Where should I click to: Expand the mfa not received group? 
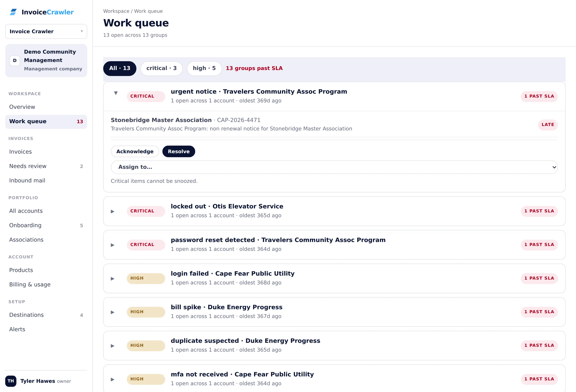click(x=113, y=379)
